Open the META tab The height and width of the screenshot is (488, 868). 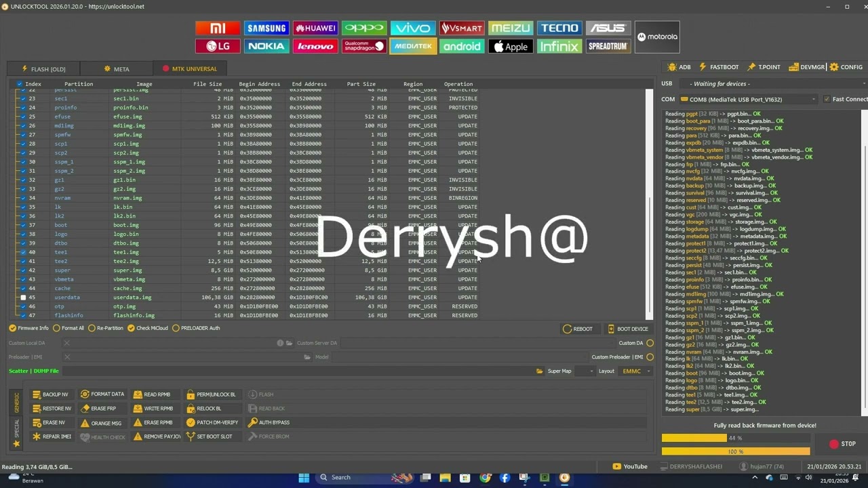117,68
